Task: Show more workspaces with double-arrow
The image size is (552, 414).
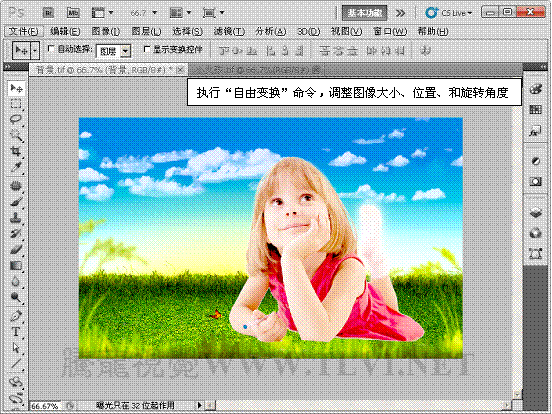Action: [400, 13]
